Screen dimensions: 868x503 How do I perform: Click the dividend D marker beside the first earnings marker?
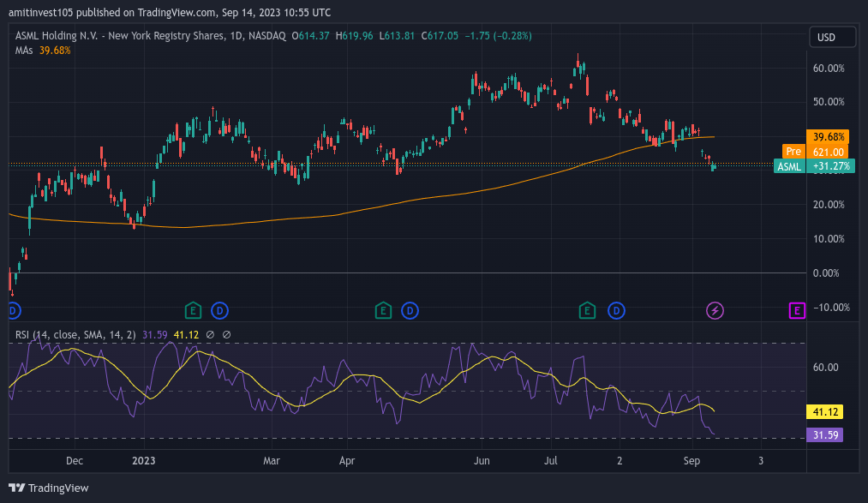(x=219, y=311)
